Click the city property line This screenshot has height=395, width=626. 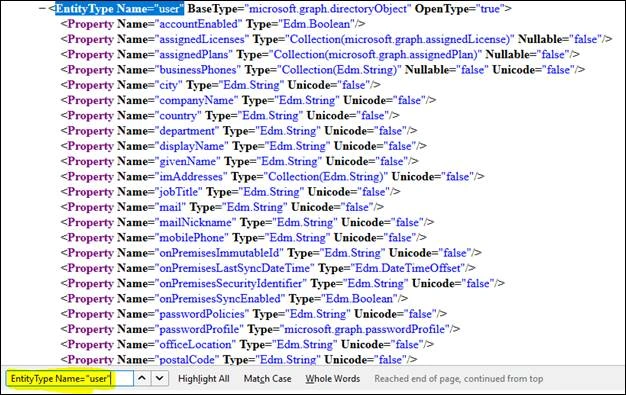tap(220, 85)
